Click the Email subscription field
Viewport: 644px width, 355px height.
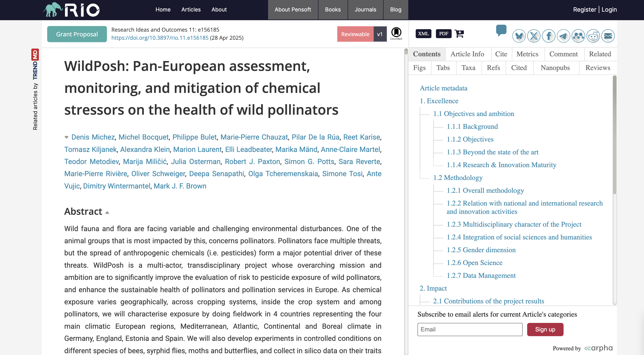click(470, 329)
